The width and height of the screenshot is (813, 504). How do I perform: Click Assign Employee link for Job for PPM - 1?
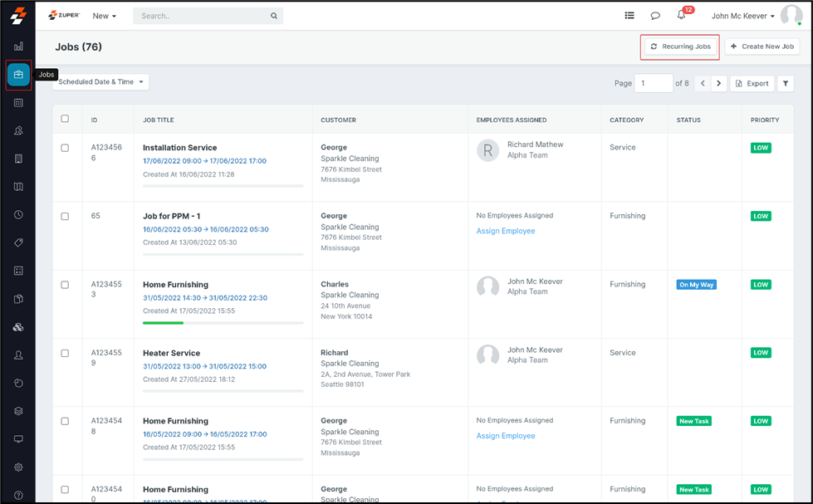[x=506, y=231]
